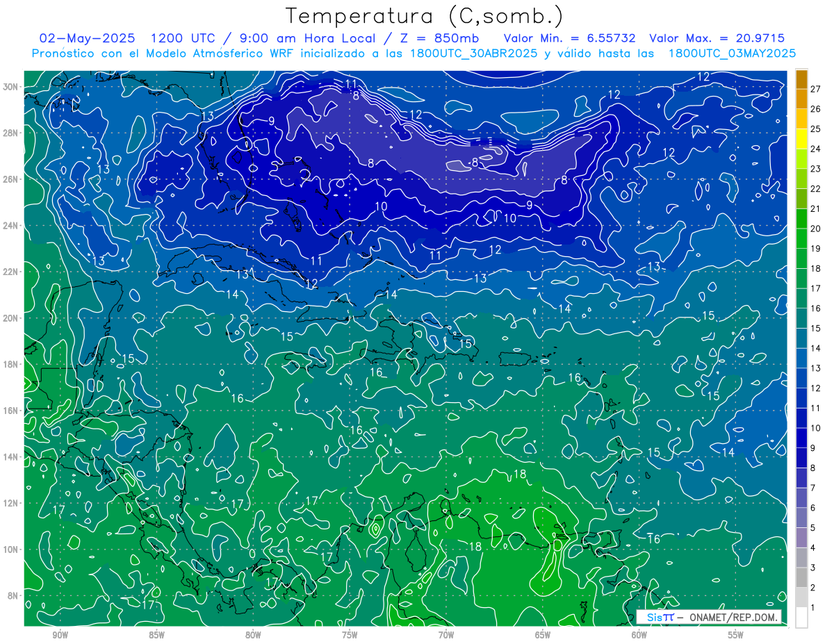Screen dimensions: 834x644
Task: Click the latitude axis label "12N"
Action: [x=12, y=503]
